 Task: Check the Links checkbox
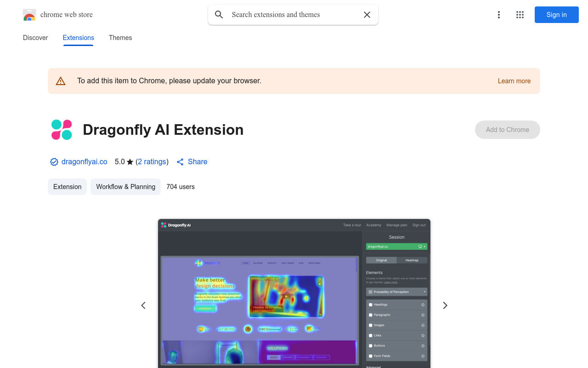[371, 335]
